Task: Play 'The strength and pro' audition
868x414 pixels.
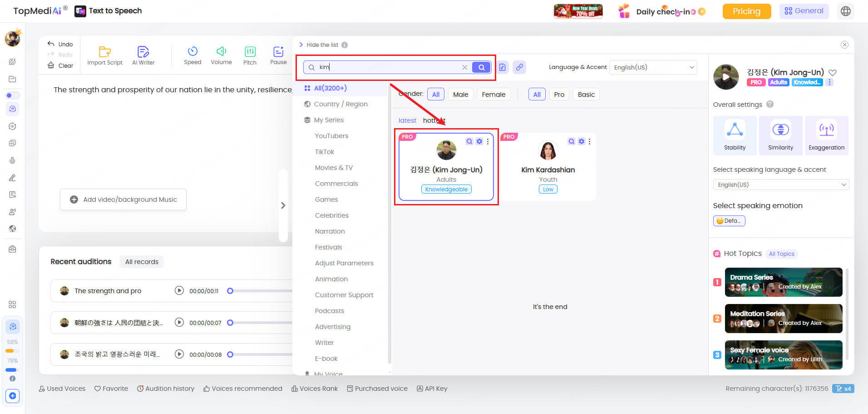Action: click(x=179, y=291)
